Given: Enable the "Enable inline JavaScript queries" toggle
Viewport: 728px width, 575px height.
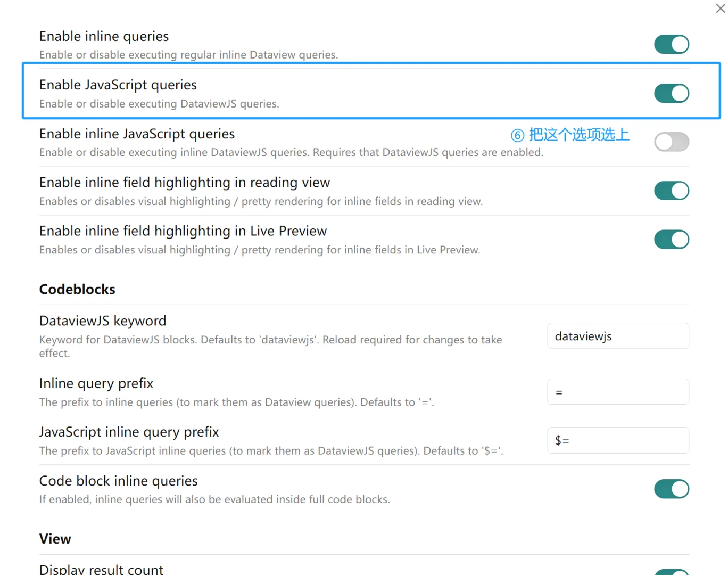Looking at the screenshot, I should click(x=672, y=142).
